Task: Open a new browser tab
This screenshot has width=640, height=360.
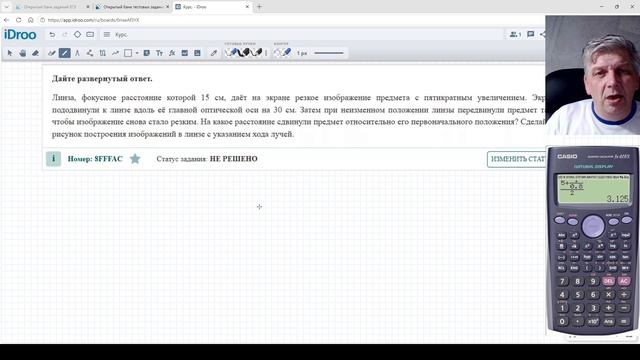Action: point(259,7)
